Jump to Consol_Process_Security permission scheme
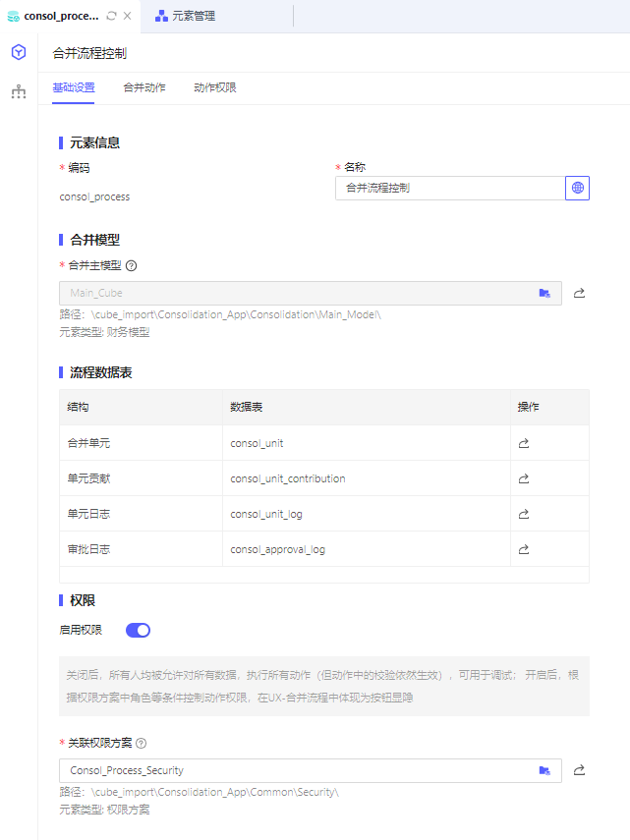This screenshot has width=630, height=840. click(x=580, y=770)
